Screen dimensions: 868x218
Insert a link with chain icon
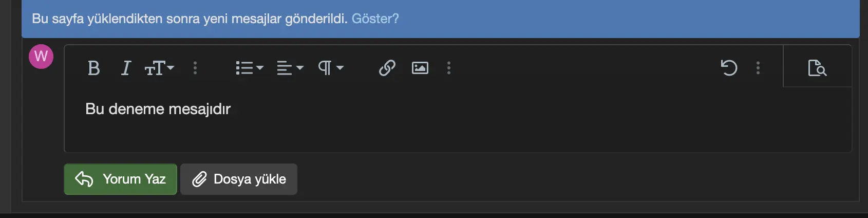pos(387,68)
